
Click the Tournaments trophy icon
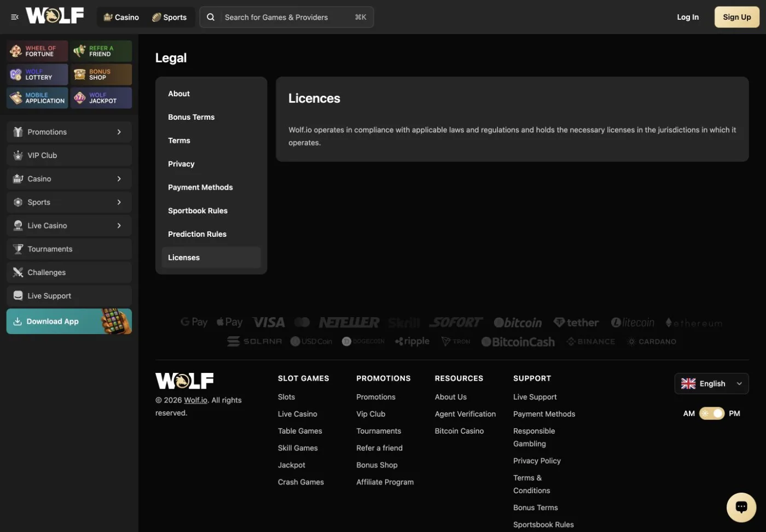coord(18,249)
